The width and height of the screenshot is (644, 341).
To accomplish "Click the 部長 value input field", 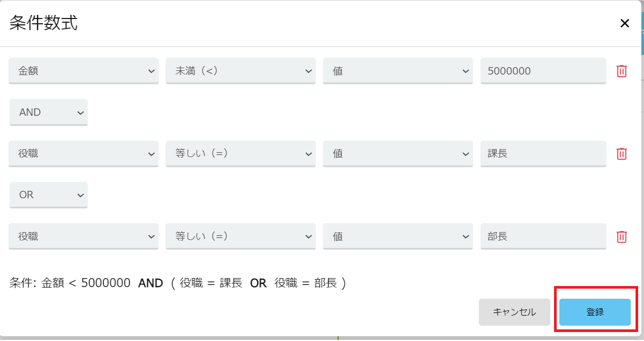I will [x=543, y=236].
